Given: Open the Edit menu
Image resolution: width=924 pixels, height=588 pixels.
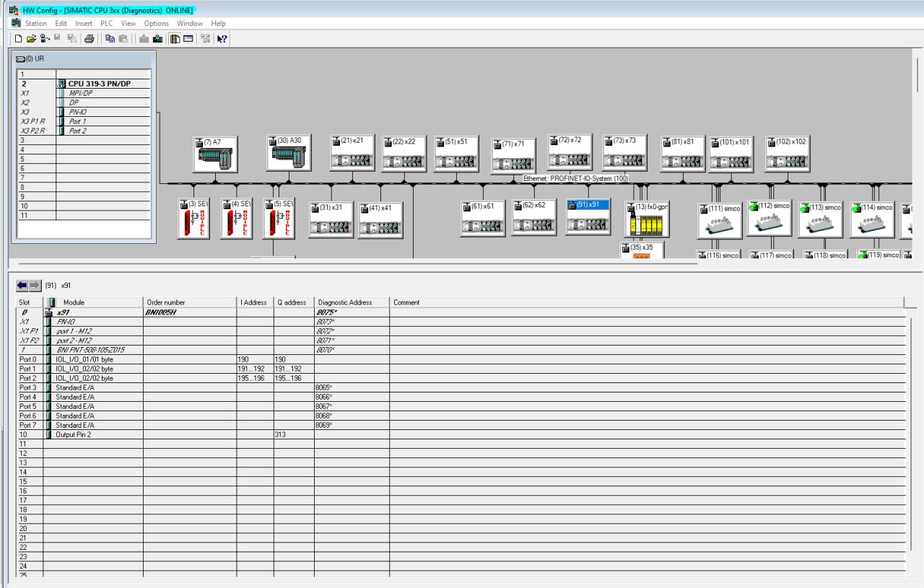Looking at the screenshot, I should 61,23.
